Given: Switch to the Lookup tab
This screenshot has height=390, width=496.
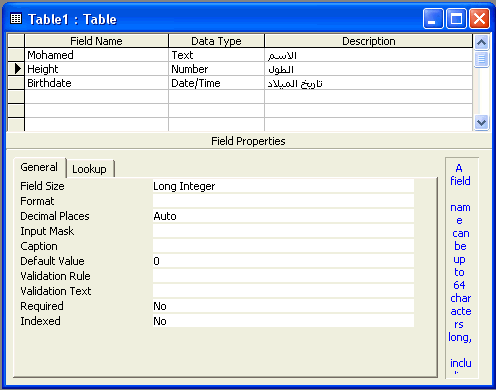Looking at the screenshot, I should [90, 169].
